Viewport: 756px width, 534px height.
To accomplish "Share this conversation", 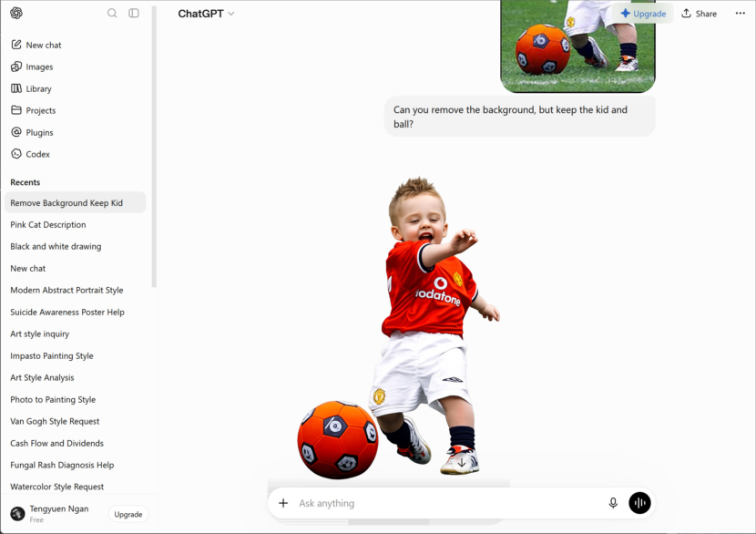I will coord(699,14).
